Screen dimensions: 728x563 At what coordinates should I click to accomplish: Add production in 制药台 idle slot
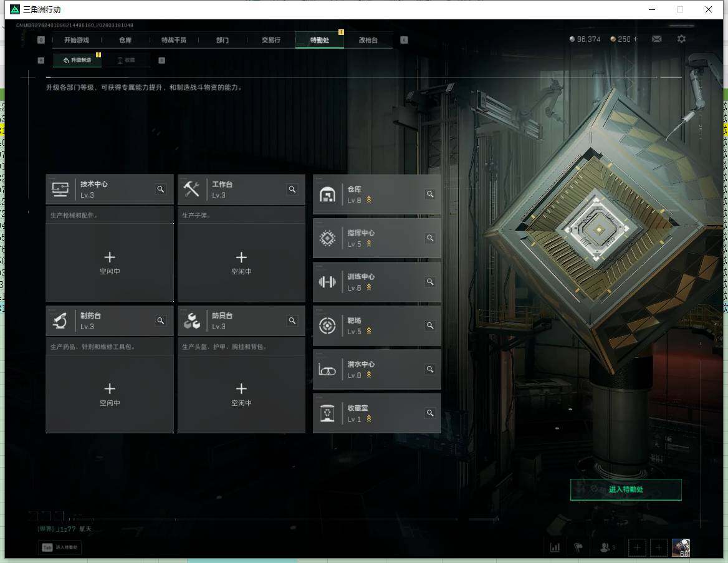pyautogui.click(x=110, y=393)
